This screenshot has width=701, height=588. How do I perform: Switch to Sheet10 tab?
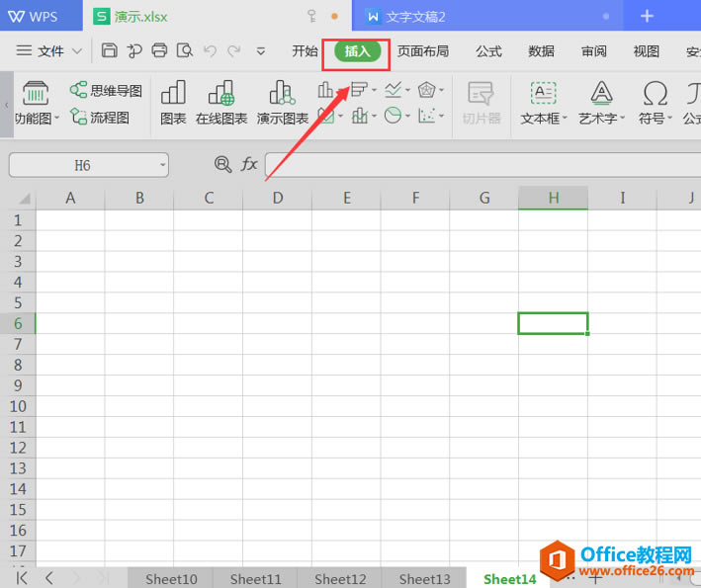point(171,579)
